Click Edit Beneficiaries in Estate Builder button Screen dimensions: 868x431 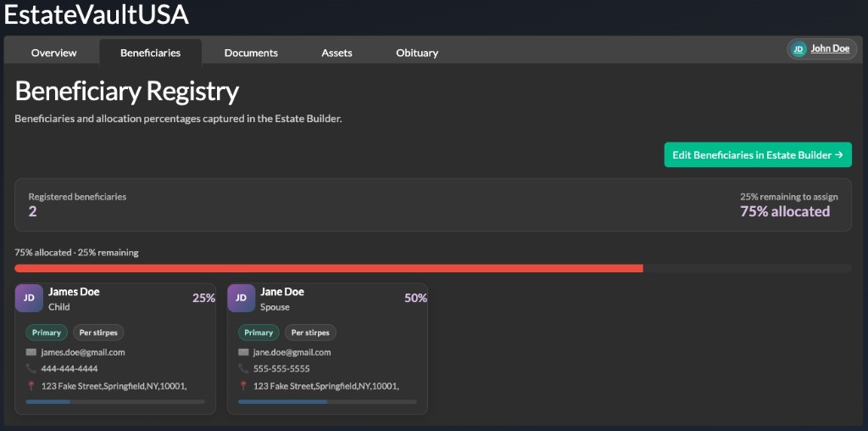(x=758, y=155)
